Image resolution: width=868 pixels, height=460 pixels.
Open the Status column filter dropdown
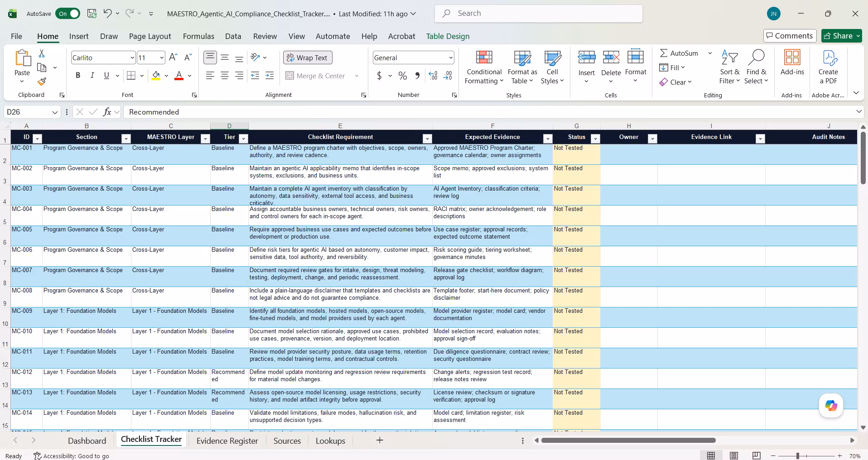(x=596, y=139)
